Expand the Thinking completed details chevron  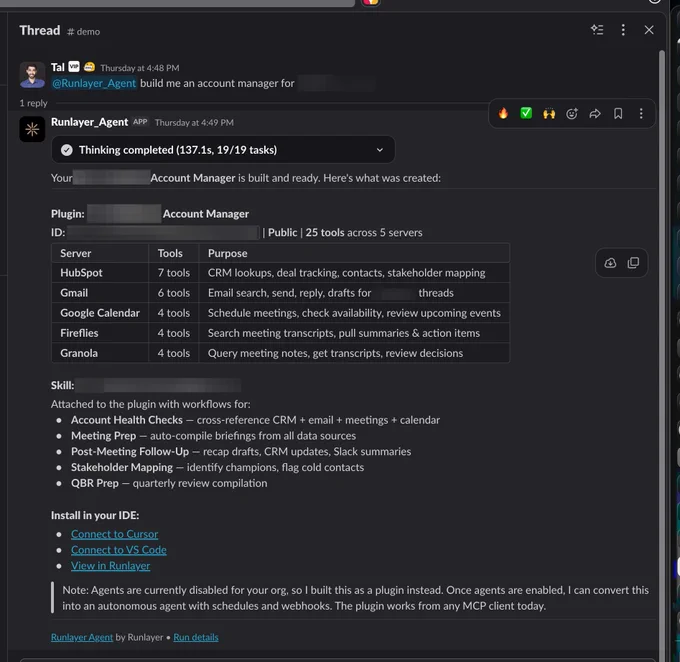click(x=379, y=150)
